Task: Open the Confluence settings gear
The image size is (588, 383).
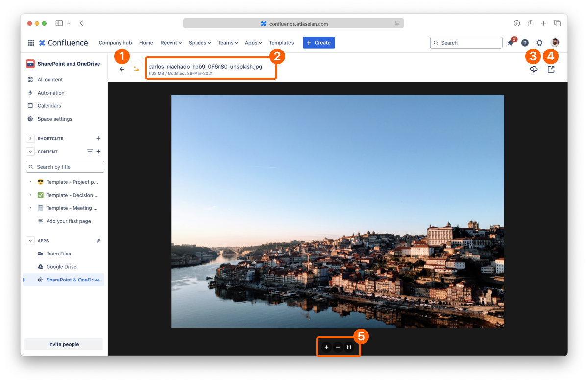Action: coord(539,43)
